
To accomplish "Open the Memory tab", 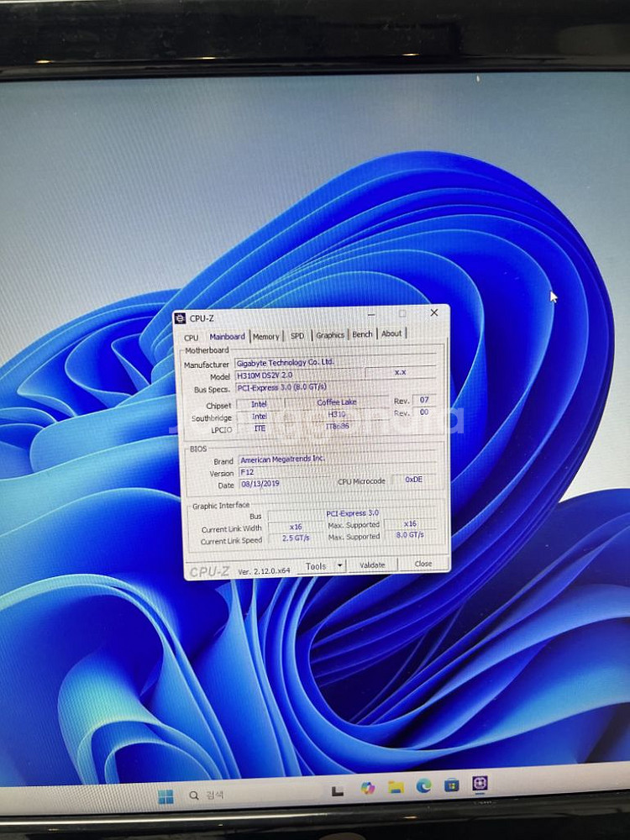I will 265,337.
